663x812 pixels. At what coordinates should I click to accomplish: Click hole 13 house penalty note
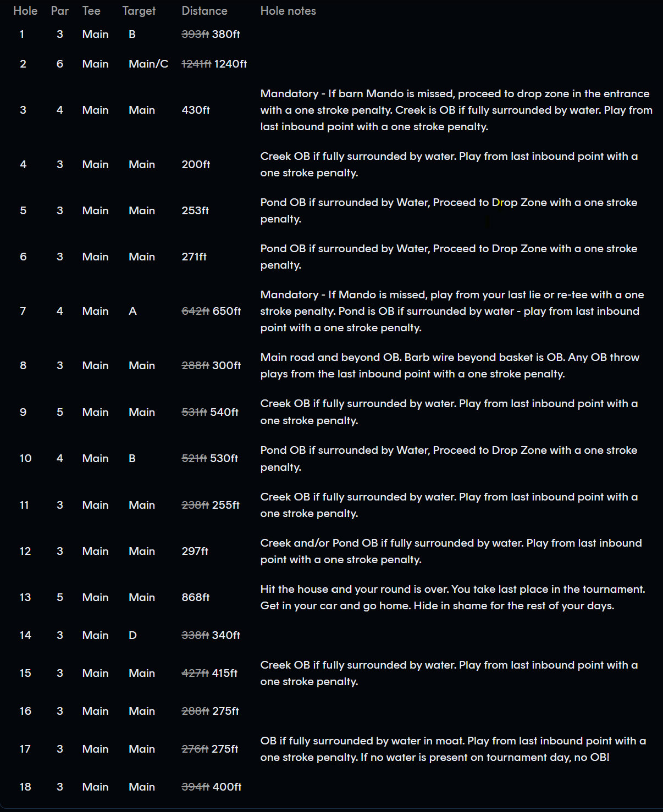(453, 597)
